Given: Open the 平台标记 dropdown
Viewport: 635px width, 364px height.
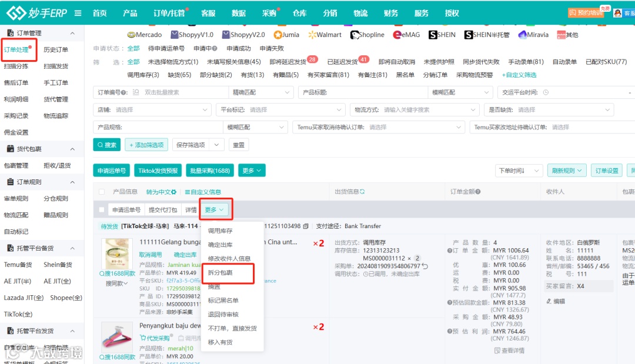Looking at the screenshot, I should (280, 110).
